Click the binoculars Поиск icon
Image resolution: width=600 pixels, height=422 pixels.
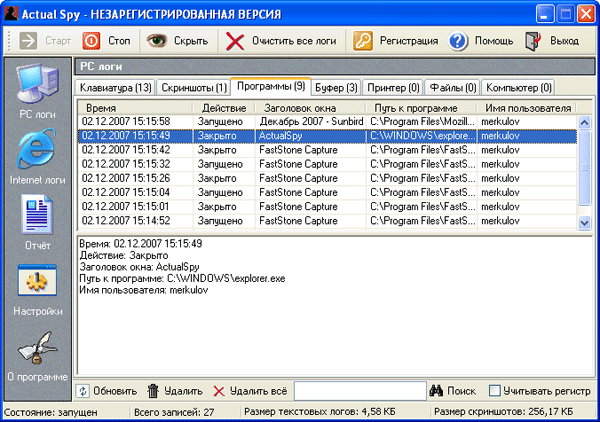tap(436, 391)
